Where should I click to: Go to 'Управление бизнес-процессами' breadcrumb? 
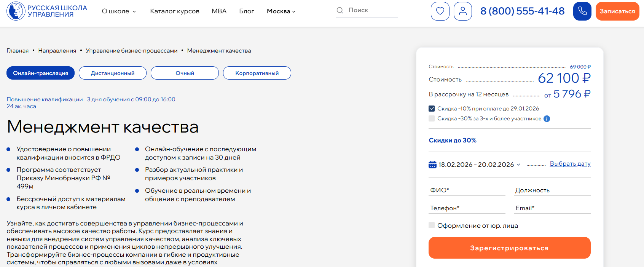click(x=132, y=51)
